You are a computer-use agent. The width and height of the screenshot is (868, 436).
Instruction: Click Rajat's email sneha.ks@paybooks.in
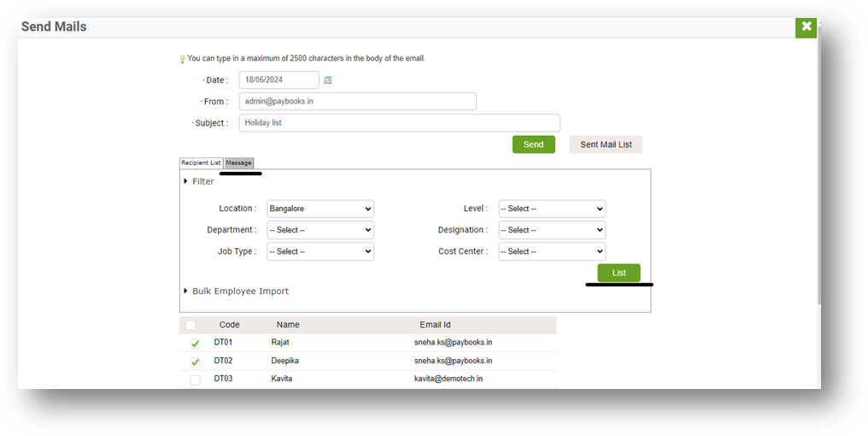453,342
